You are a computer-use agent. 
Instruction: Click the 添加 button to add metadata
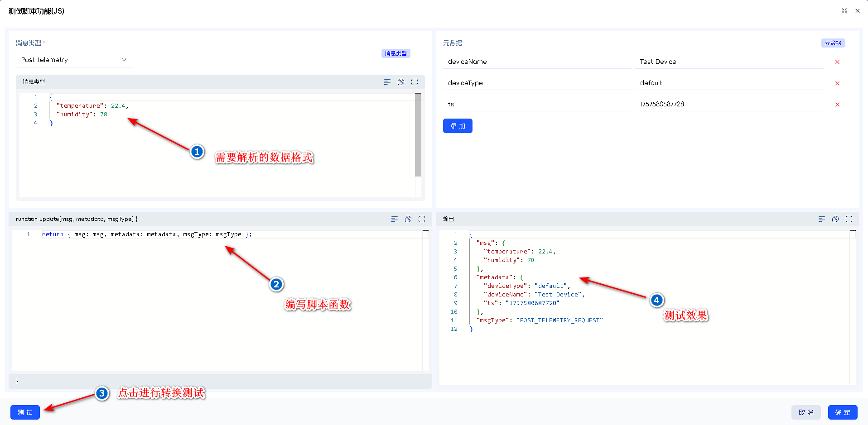coord(458,126)
